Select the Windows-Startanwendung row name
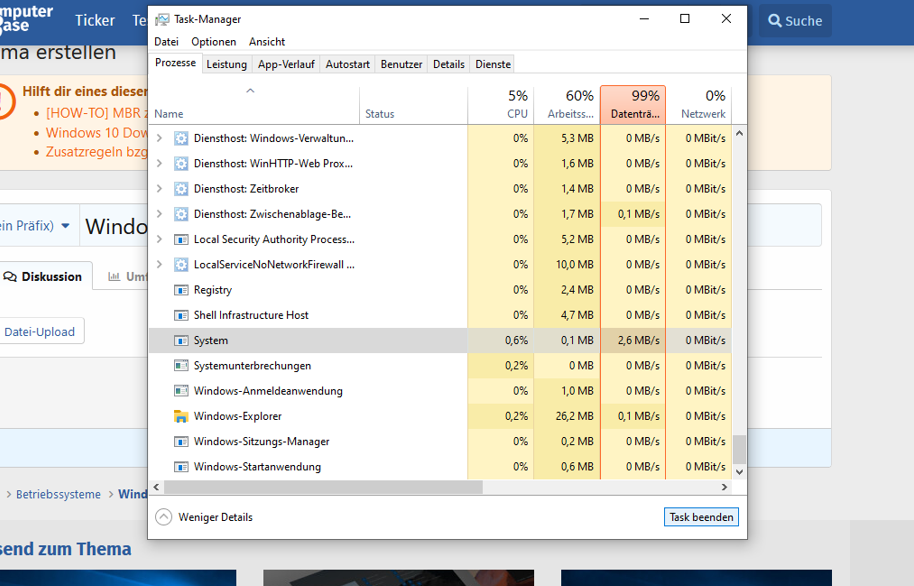 click(257, 467)
